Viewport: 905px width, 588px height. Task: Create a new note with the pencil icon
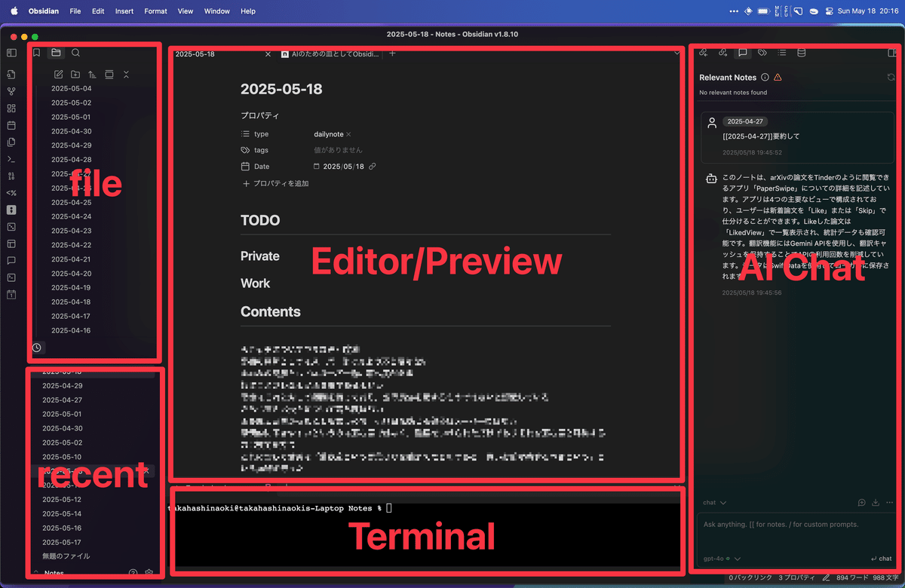coord(58,74)
